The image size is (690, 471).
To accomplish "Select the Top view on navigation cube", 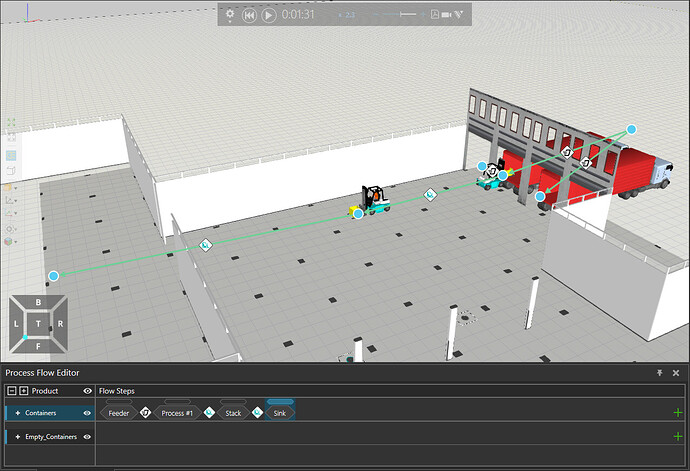I will [38, 324].
